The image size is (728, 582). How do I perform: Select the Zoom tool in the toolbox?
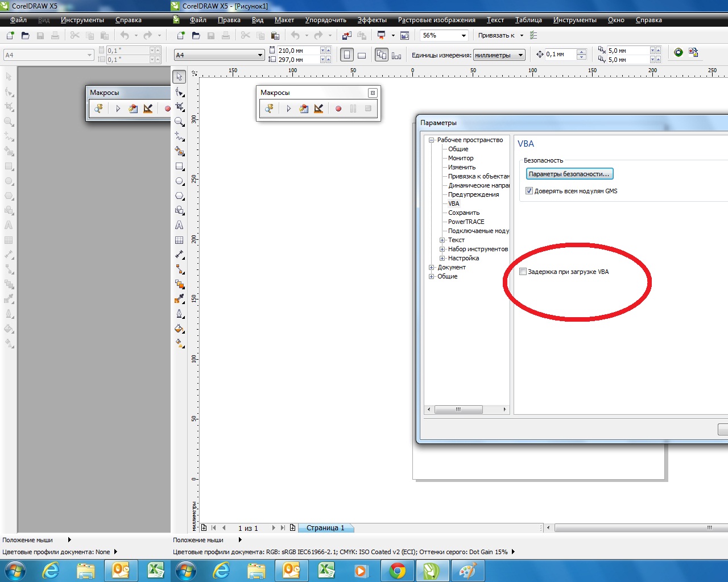point(179,122)
